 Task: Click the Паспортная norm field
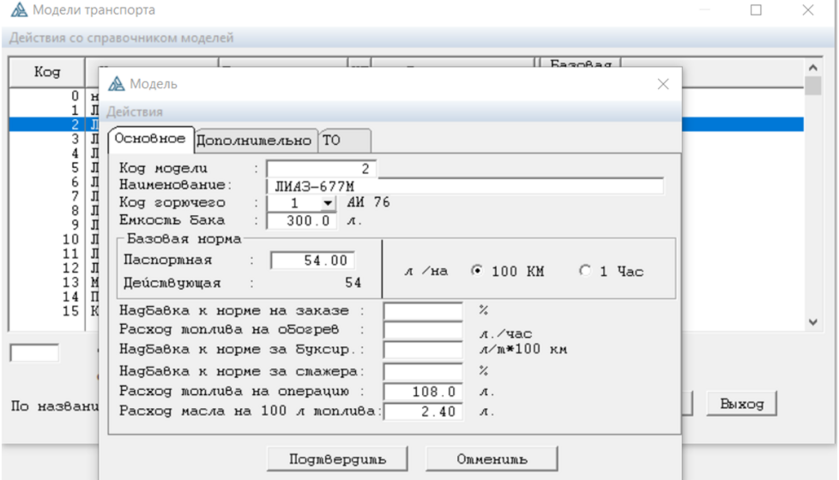312,261
